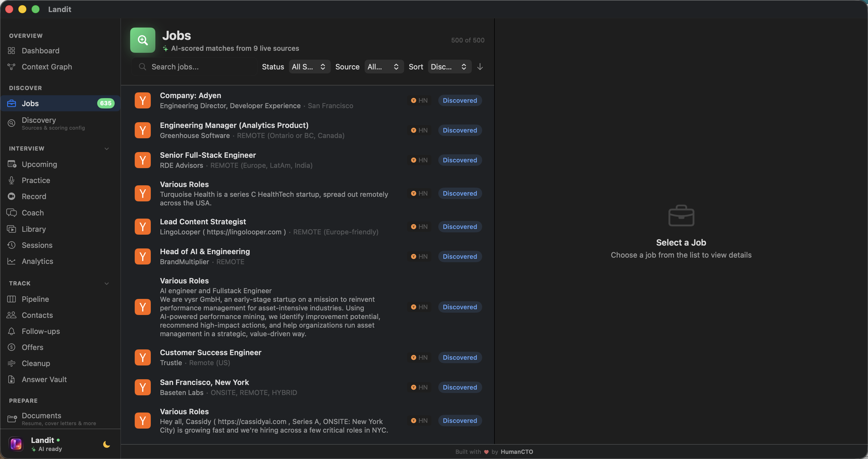
Task: Toggle sort direction arrow
Action: (480, 67)
